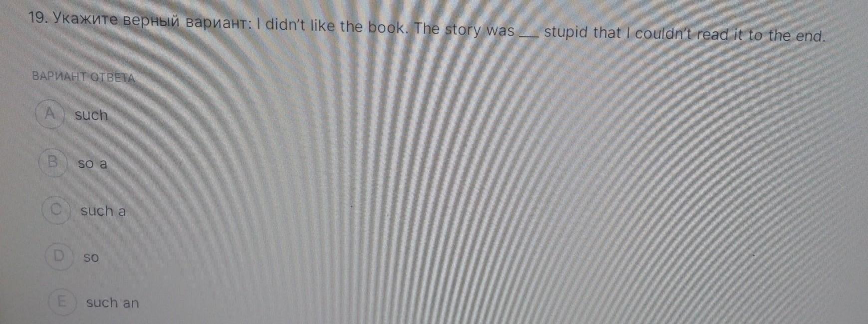The height and width of the screenshot is (324, 868).
Task: Click the answer text 'such'
Action: point(91,115)
